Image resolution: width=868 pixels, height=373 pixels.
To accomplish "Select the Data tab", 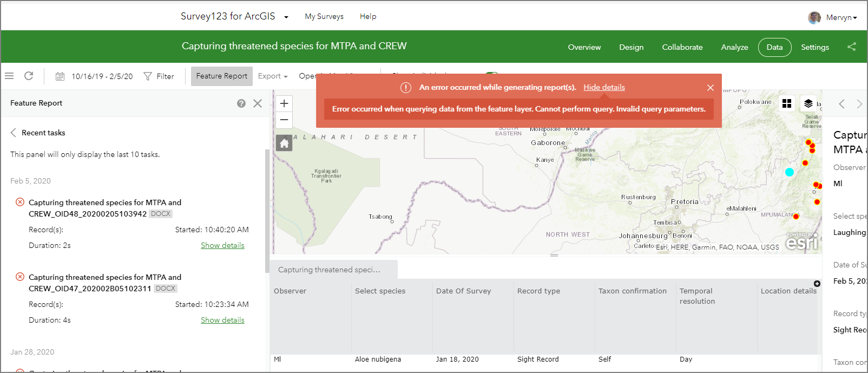I will 774,47.
